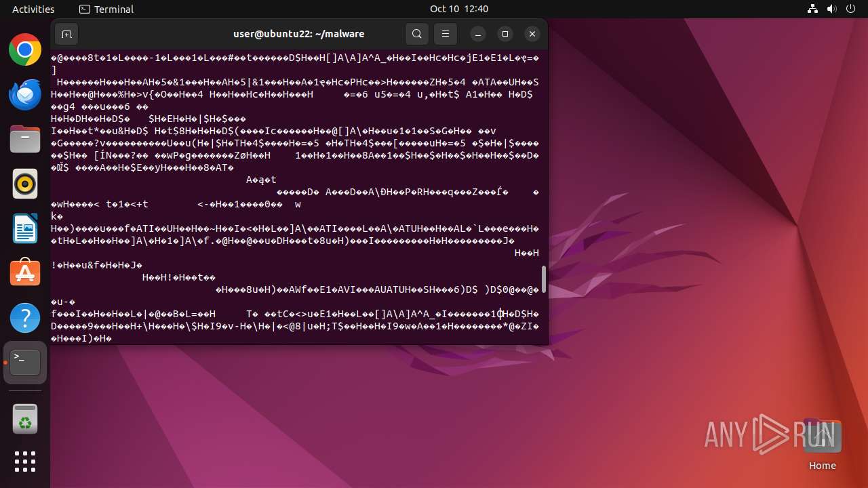The width and height of the screenshot is (868, 488).
Task: Click the terminal output line starting with k
Action: tap(57, 216)
